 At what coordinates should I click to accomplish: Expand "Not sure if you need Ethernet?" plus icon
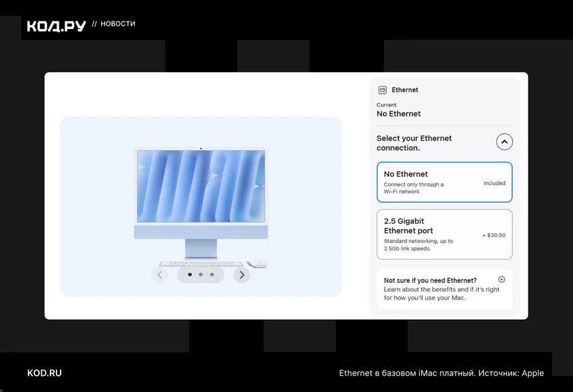pyautogui.click(x=502, y=280)
